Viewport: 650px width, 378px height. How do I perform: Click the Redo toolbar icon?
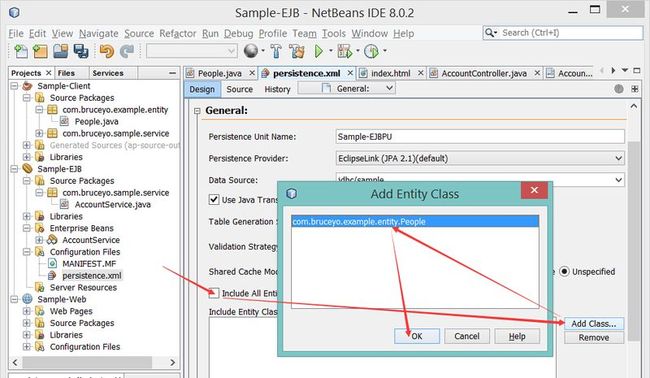127,51
